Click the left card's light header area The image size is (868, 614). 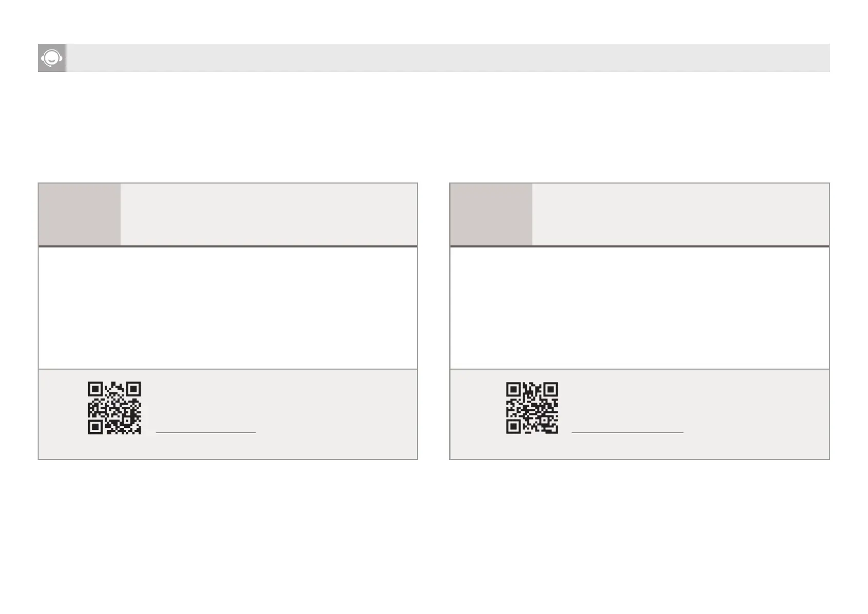click(x=268, y=214)
